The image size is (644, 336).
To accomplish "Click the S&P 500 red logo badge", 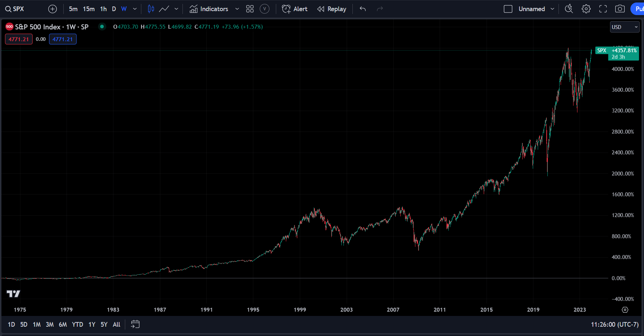I will point(9,27).
